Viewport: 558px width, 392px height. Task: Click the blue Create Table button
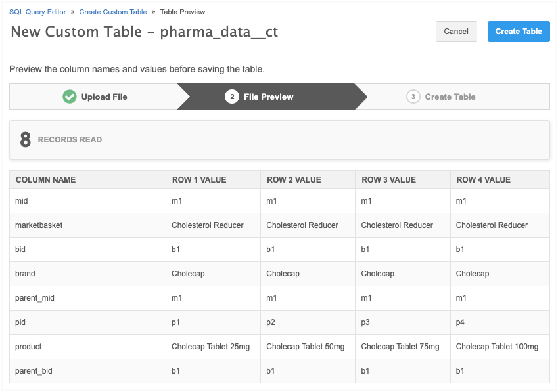point(518,32)
